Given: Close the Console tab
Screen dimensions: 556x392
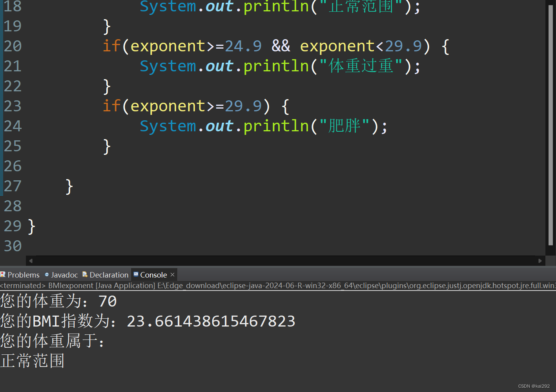Looking at the screenshot, I should click(x=172, y=275).
